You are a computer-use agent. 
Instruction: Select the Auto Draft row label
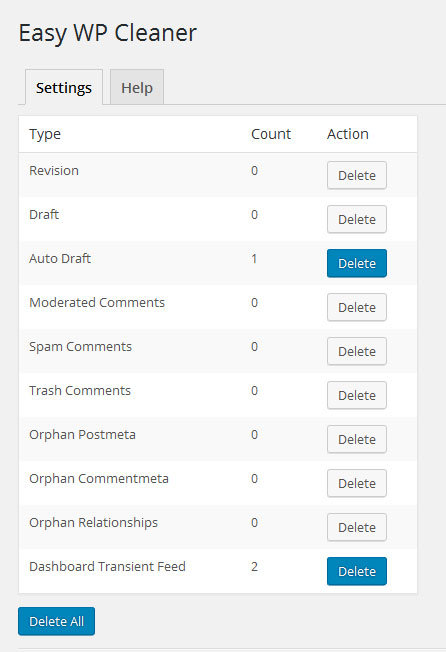tap(60, 258)
